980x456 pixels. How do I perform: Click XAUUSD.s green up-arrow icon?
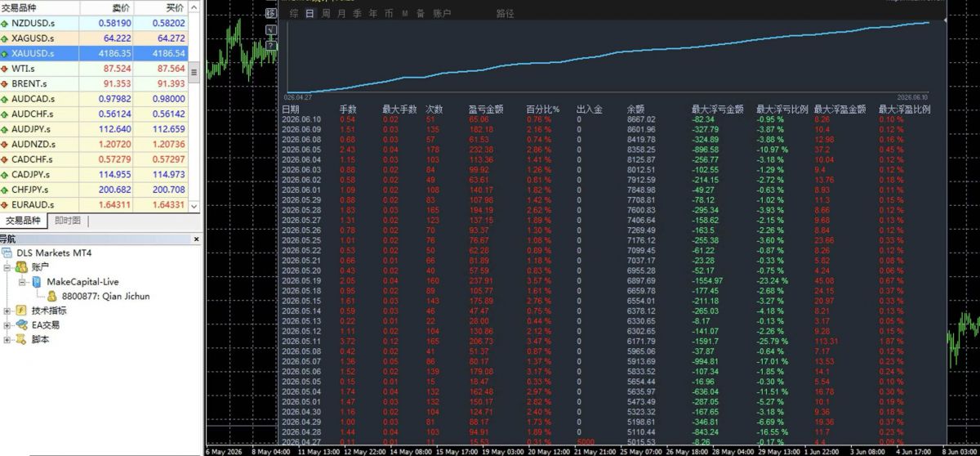coord(6,54)
